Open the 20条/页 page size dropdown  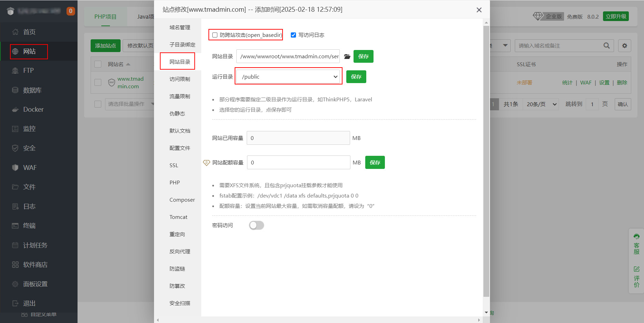[x=541, y=104]
